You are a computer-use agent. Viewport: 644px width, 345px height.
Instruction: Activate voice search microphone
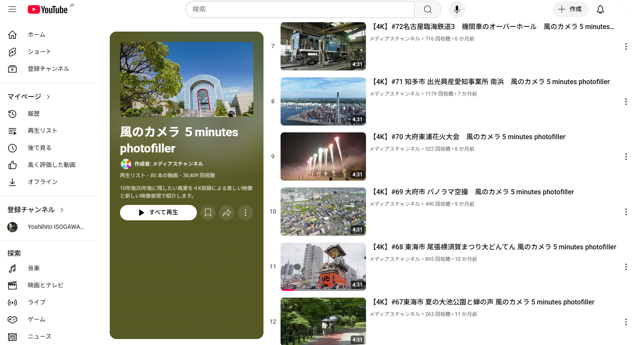click(457, 9)
